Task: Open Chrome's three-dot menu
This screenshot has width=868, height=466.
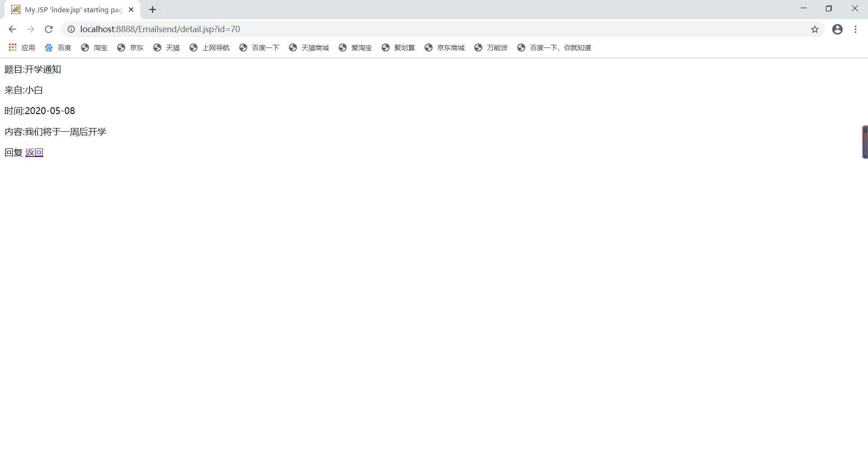Action: tap(855, 29)
